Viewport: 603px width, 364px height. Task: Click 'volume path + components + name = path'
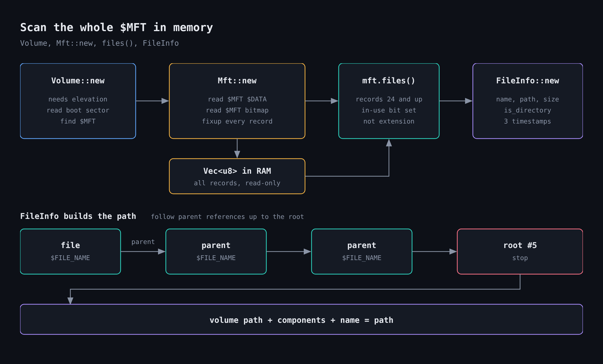click(x=301, y=320)
